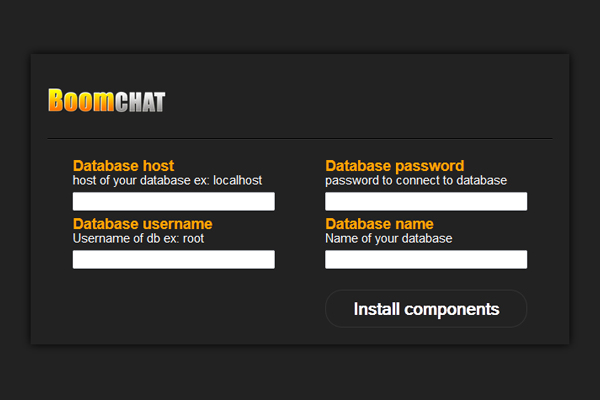Select the Database password input field
The image size is (600, 400).
click(x=426, y=202)
